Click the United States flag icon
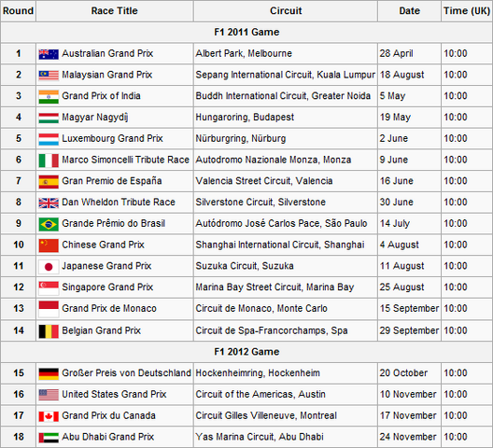This screenshot has width=493, height=448. tap(49, 395)
